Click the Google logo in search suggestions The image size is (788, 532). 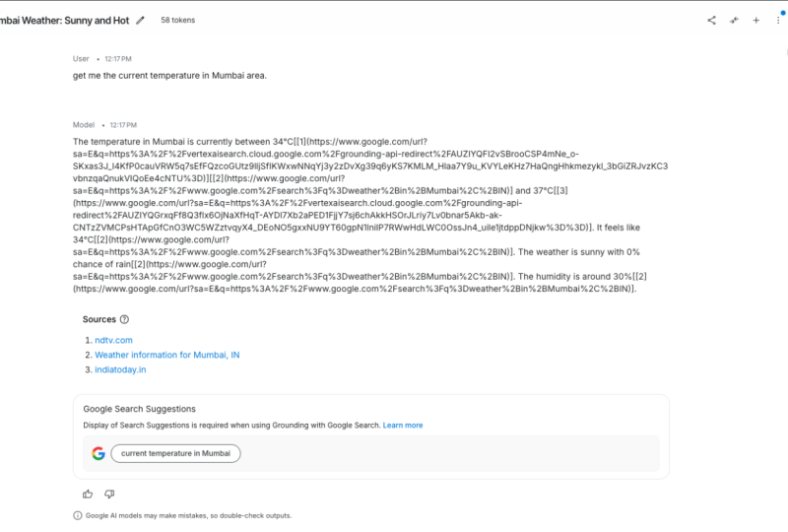click(98, 453)
